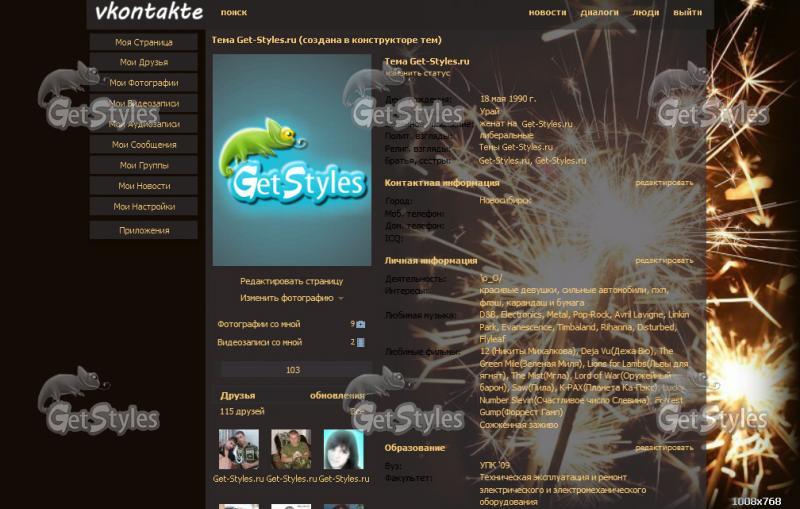Click редактировать next to Контактная информация
Image resolution: width=800 pixels, height=509 pixels.
[664, 183]
